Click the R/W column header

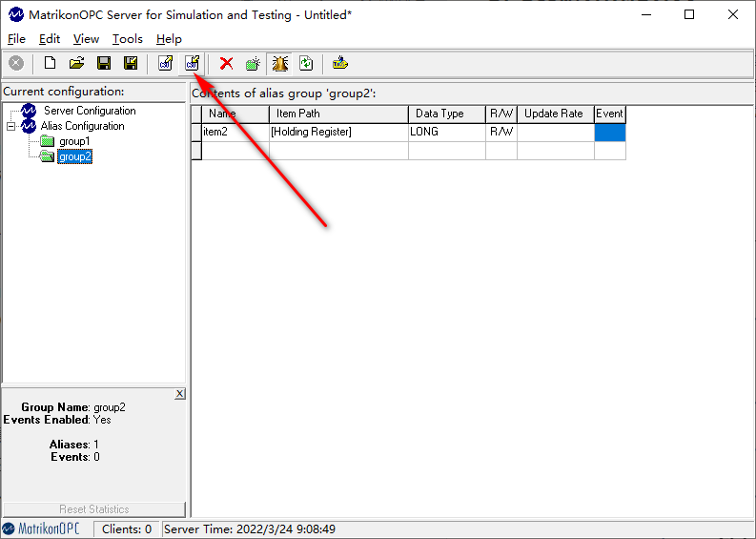[501, 114]
